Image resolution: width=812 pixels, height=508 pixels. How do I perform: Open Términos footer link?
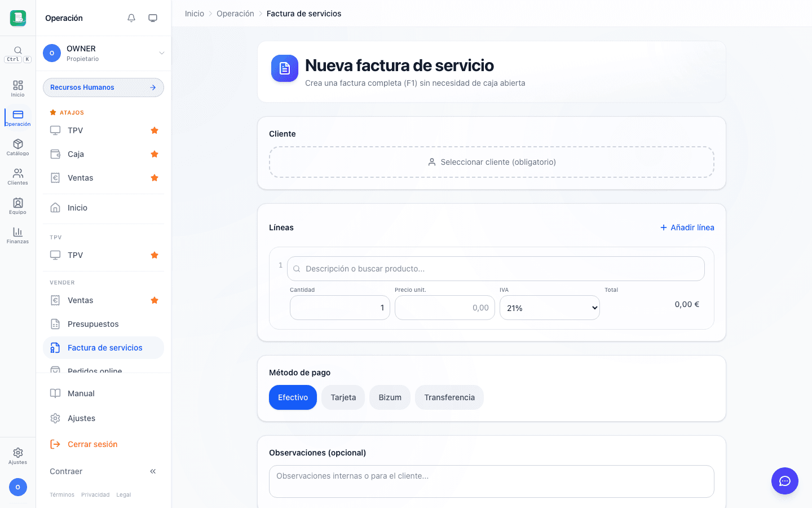(x=62, y=494)
